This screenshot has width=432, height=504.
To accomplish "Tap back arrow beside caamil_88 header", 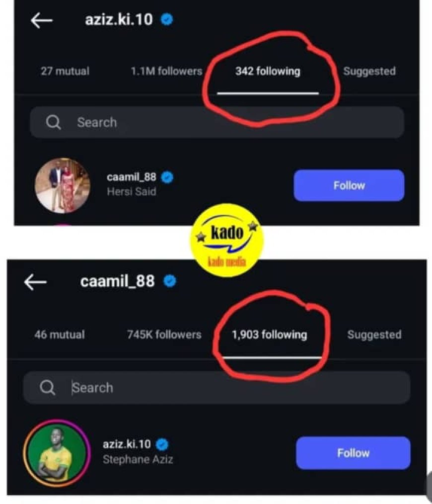I will 35,282.
